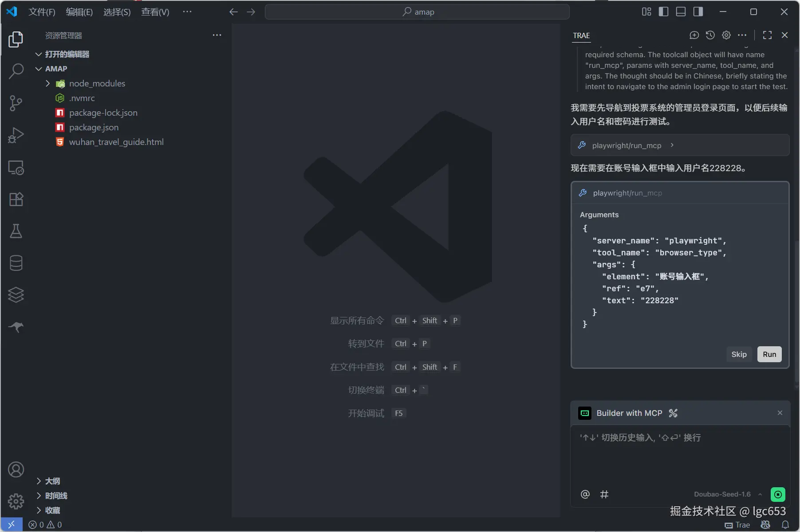Image resolution: width=800 pixels, height=532 pixels.
Task: Open the 查看(V) menu
Action: coord(155,12)
